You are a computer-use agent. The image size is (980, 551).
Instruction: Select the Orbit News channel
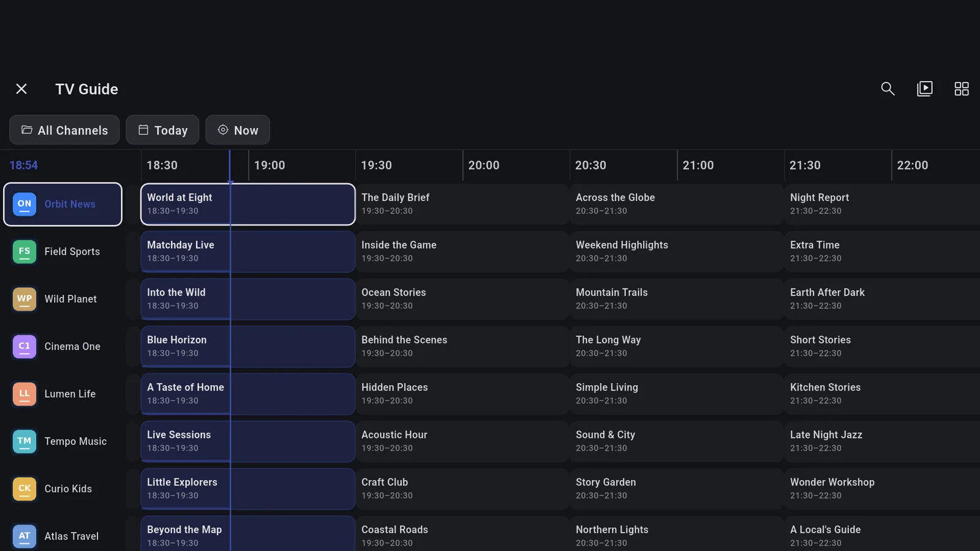[62, 204]
